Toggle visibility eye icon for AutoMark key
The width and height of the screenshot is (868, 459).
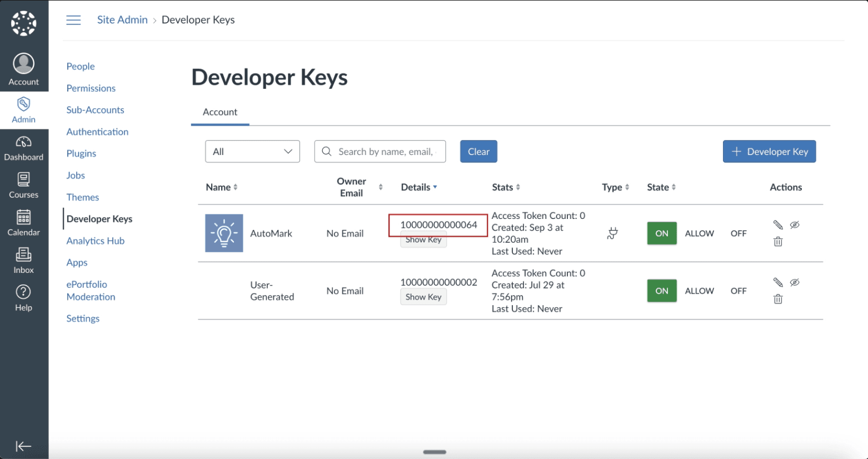tap(795, 224)
